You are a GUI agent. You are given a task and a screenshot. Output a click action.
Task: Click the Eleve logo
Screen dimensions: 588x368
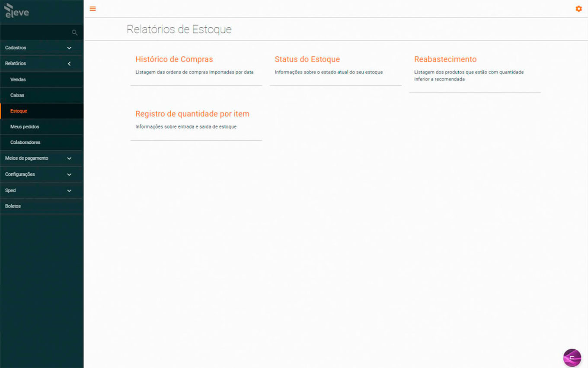coord(17,11)
